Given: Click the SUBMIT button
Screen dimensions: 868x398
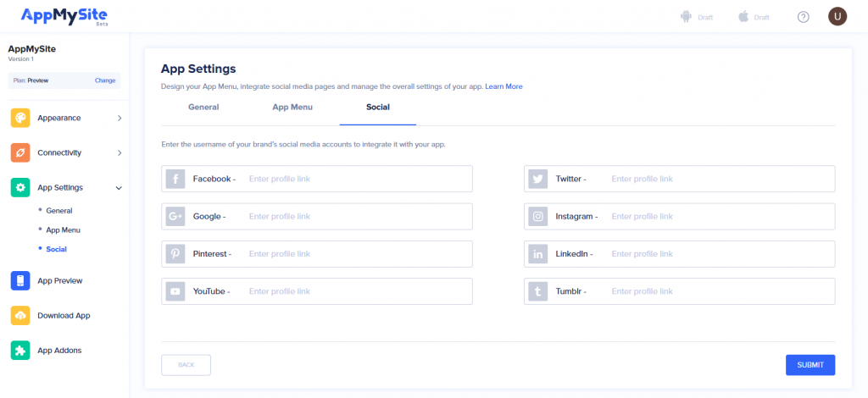Looking at the screenshot, I should (810, 365).
